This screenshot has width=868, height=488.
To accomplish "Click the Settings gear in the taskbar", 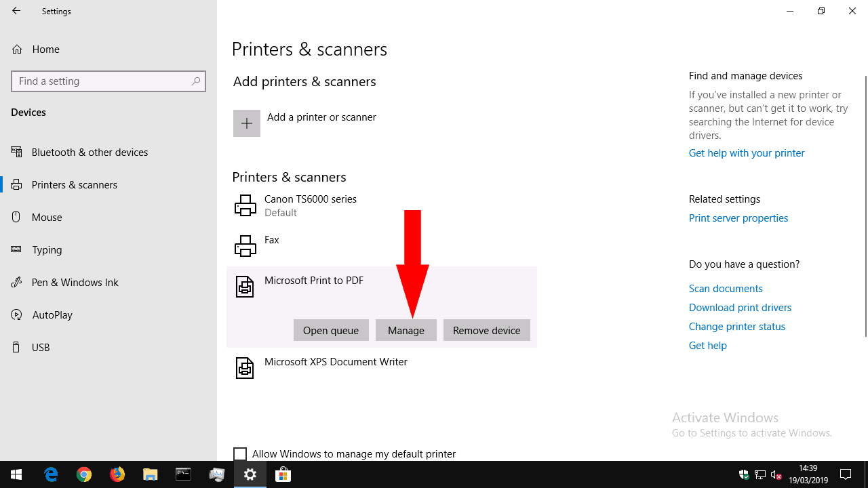I will click(x=250, y=474).
